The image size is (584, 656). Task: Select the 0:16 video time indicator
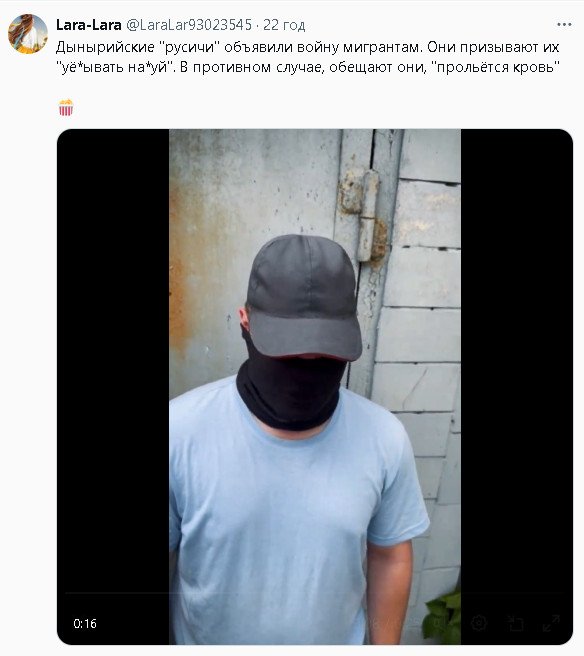[x=85, y=623]
